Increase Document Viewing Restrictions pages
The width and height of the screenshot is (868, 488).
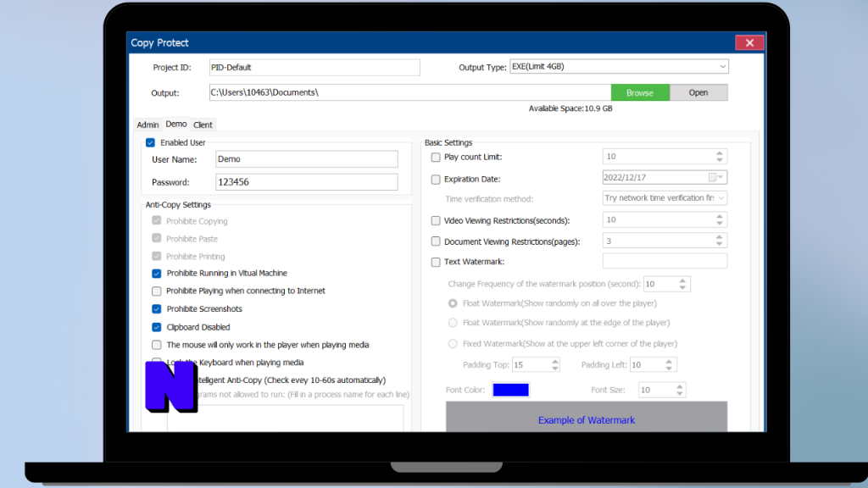(719, 237)
